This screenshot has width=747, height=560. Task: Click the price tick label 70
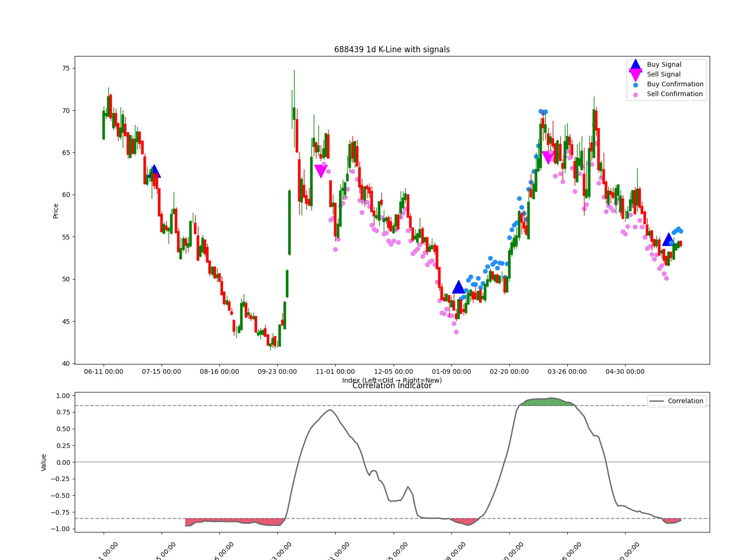point(65,111)
